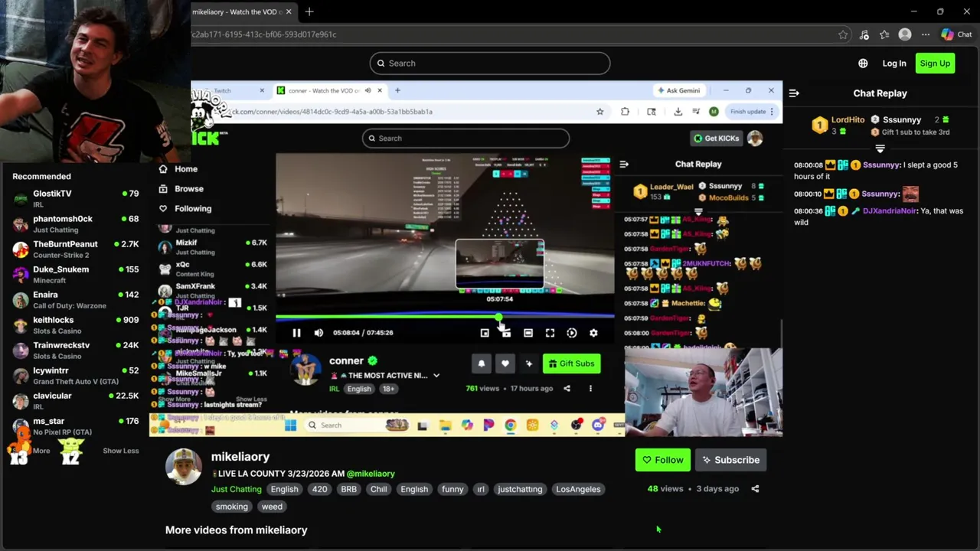Open the mikeliaory channel avatar
The height and width of the screenshot is (551, 980).
tap(184, 466)
